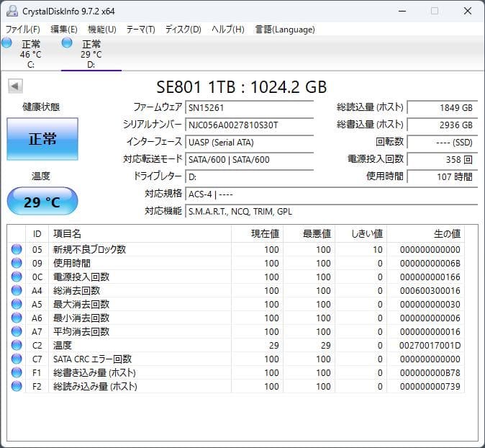Screen dimensions: 485x448
Task: Click the transfer mode field SATA/600 | SATA/600
Action: pyautogui.click(x=249, y=159)
